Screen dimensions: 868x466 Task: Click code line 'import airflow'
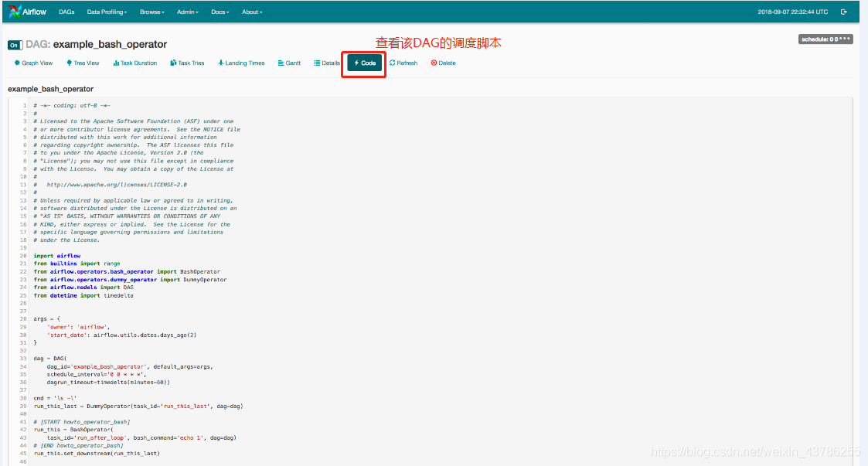(x=57, y=256)
